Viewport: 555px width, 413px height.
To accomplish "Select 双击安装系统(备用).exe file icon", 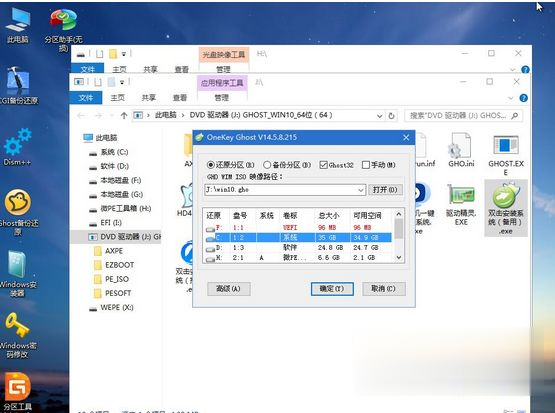I will [506, 208].
